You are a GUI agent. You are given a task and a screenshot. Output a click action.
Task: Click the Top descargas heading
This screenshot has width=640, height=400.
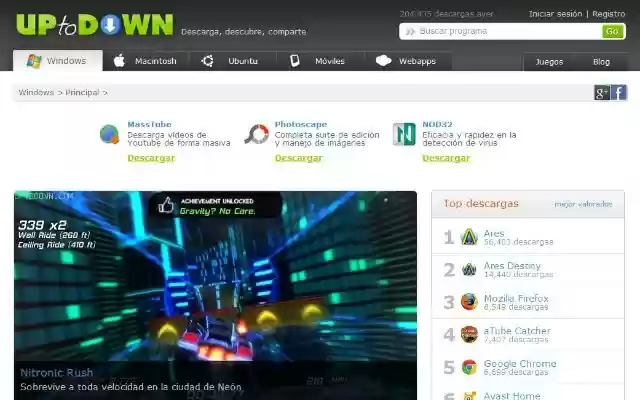coord(481,204)
